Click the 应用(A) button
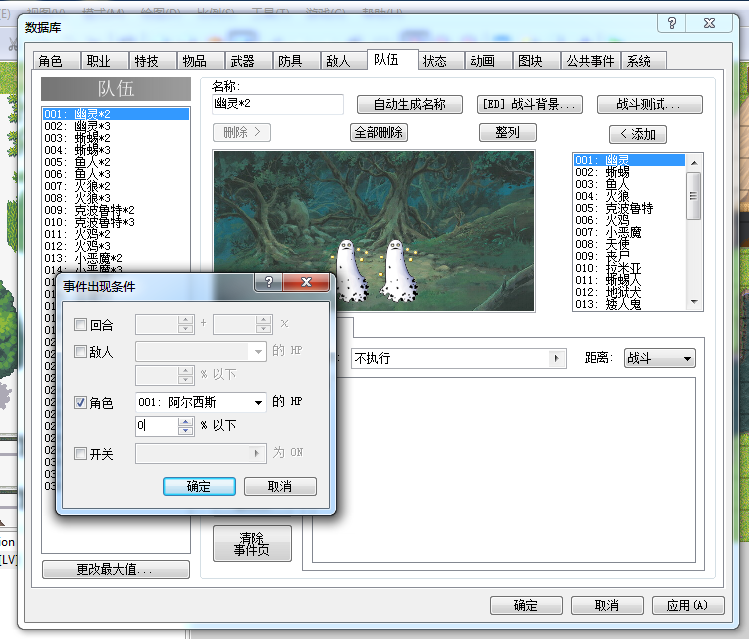 pos(688,606)
